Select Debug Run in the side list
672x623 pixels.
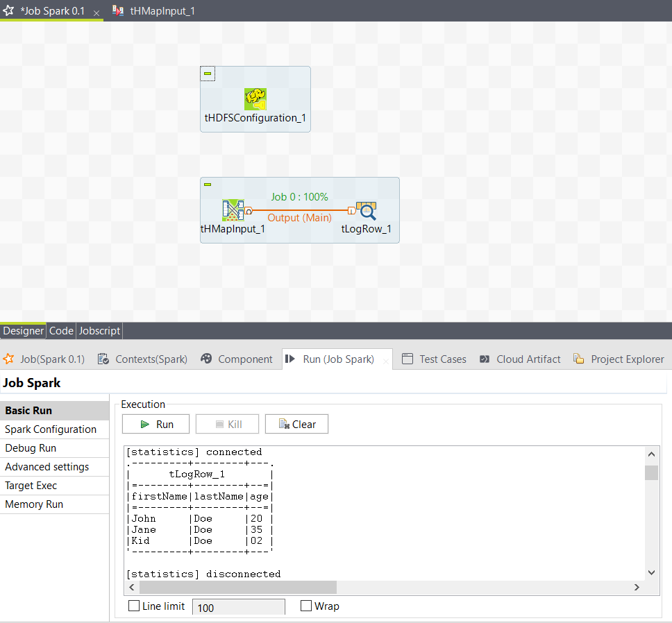54,448
